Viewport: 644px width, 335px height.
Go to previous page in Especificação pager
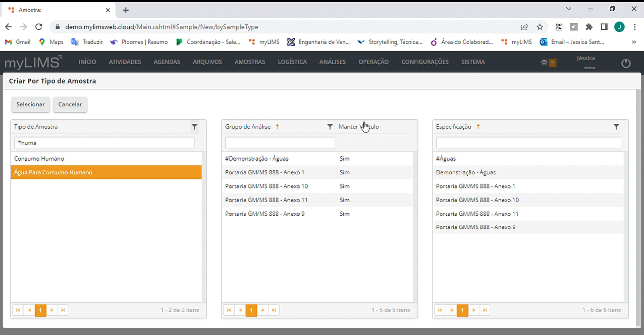coord(451,310)
